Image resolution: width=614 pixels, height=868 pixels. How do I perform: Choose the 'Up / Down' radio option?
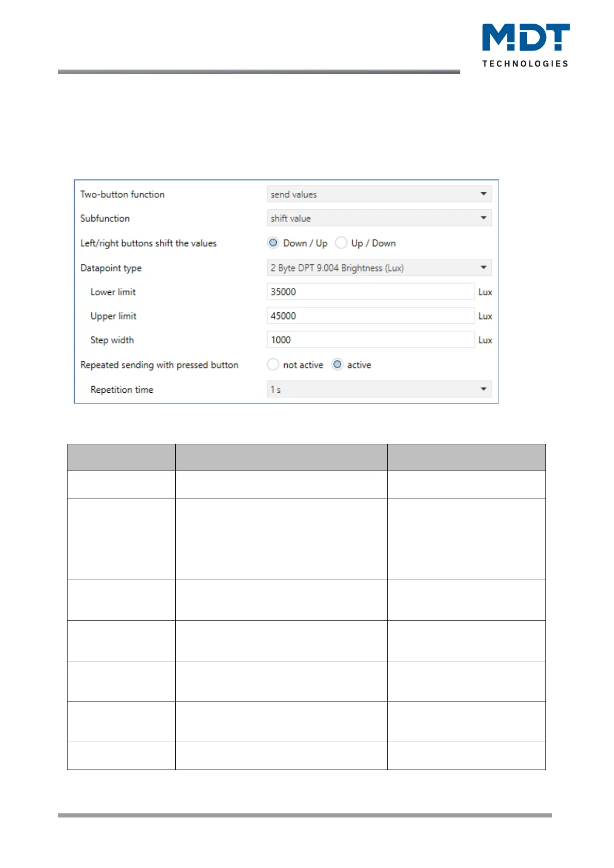click(x=341, y=243)
